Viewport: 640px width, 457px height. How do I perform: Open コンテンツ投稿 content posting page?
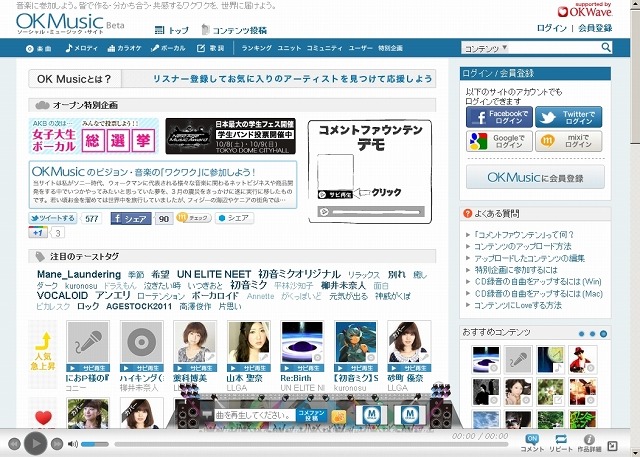click(234, 30)
